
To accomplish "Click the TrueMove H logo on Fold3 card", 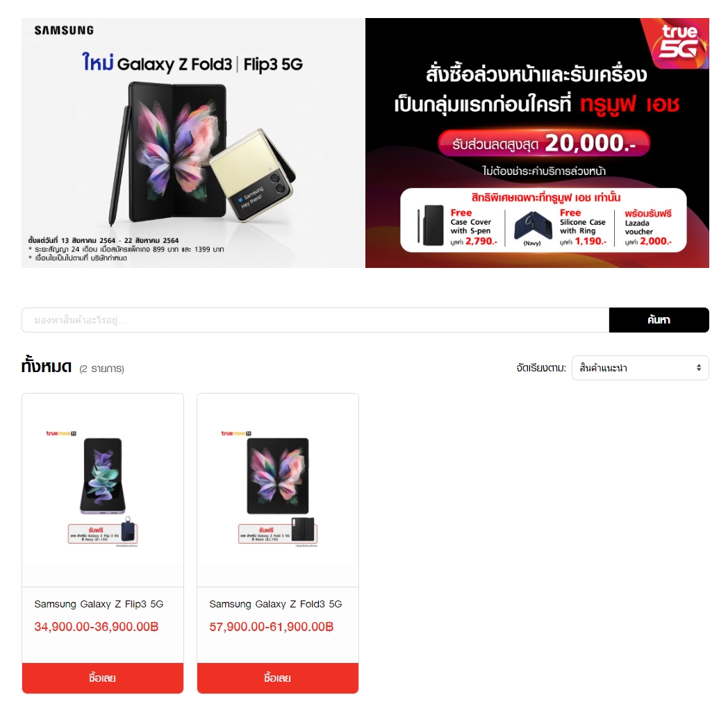I will point(236,433).
